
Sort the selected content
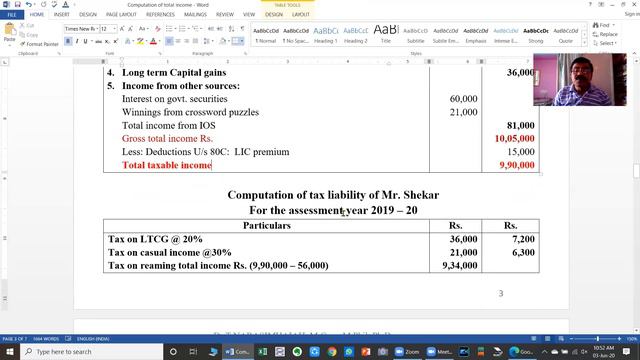click(x=232, y=29)
